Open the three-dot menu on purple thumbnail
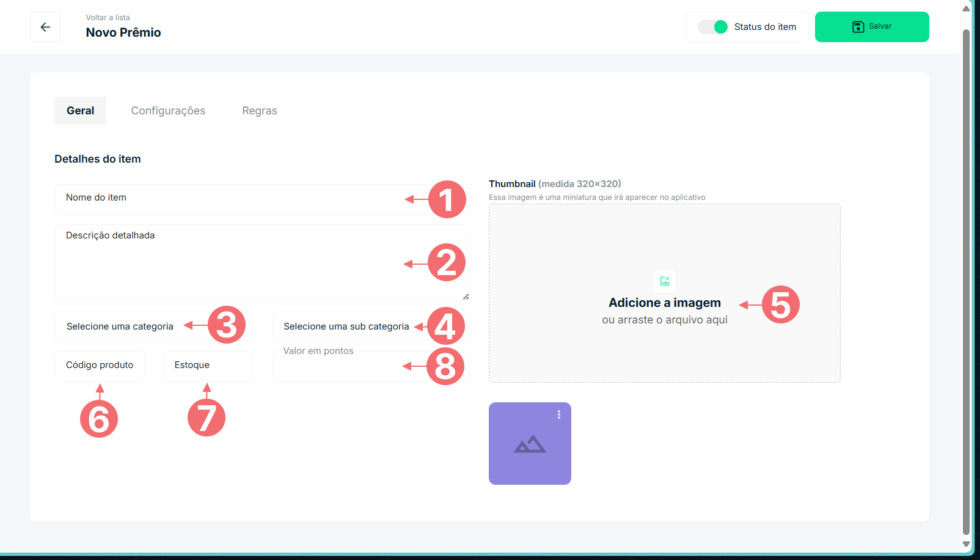This screenshot has width=980, height=560. [558, 414]
